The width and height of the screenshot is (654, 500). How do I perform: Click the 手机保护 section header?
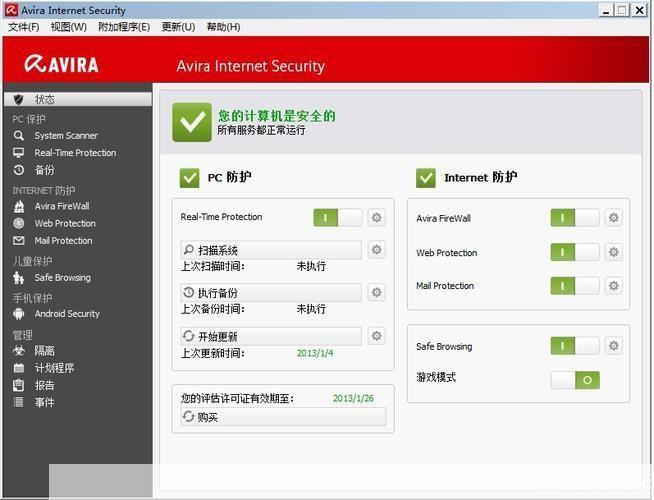click(x=33, y=298)
